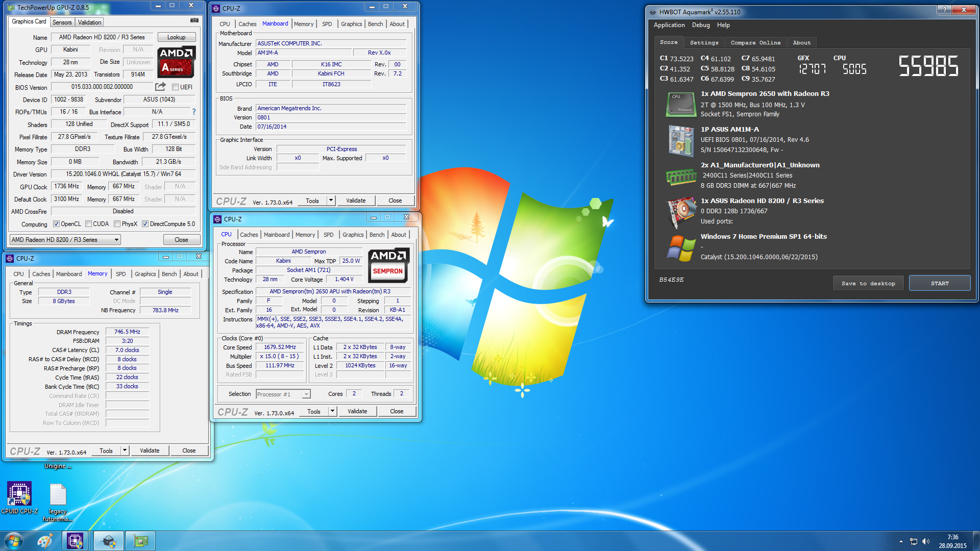Click the START button in Aquamark
Viewport: 980px width, 551px height.
click(x=940, y=283)
